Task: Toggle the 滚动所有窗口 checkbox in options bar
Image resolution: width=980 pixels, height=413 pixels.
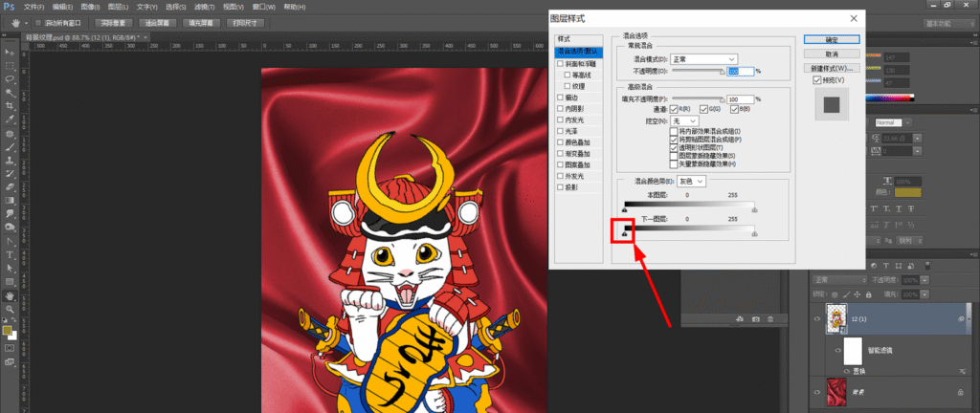Action: pyautogui.click(x=38, y=23)
